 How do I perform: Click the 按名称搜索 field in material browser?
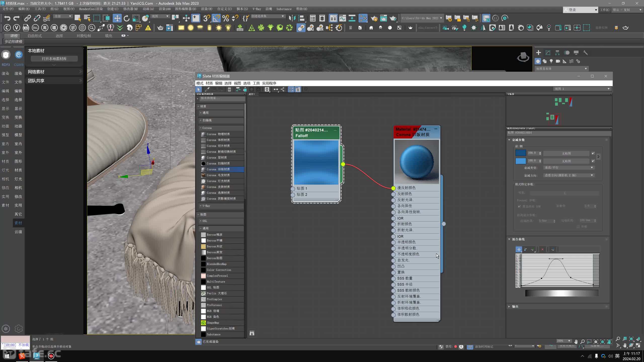tap(222, 98)
